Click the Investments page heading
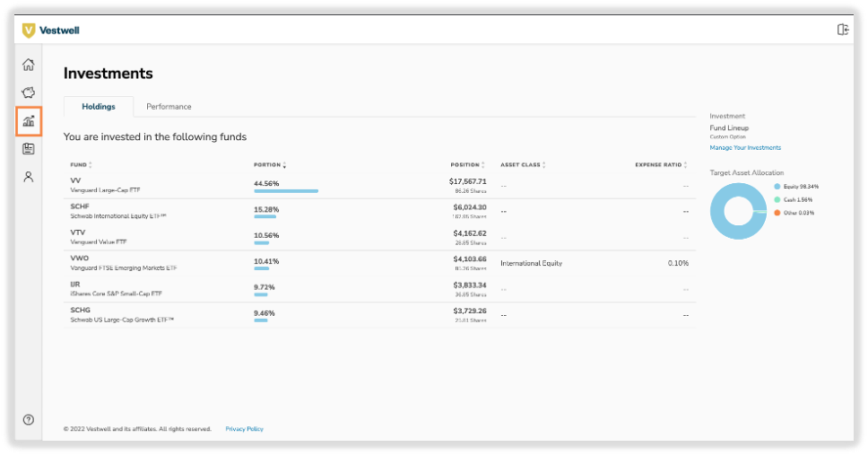Viewport: 868px width, 456px height. (108, 73)
